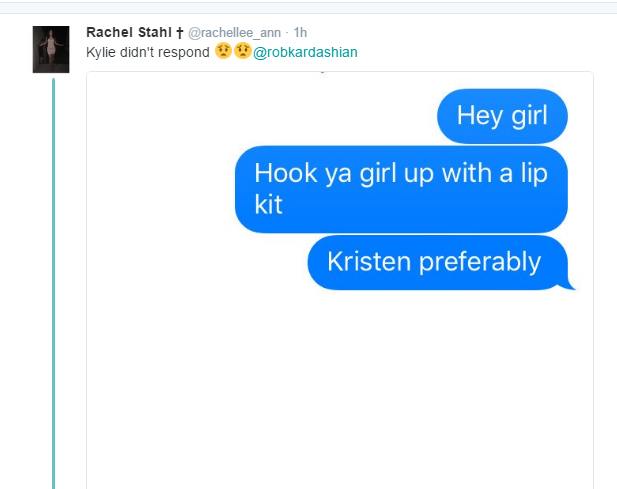
Task: Follow the @robkardashian mention link
Action: coord(305,52)
